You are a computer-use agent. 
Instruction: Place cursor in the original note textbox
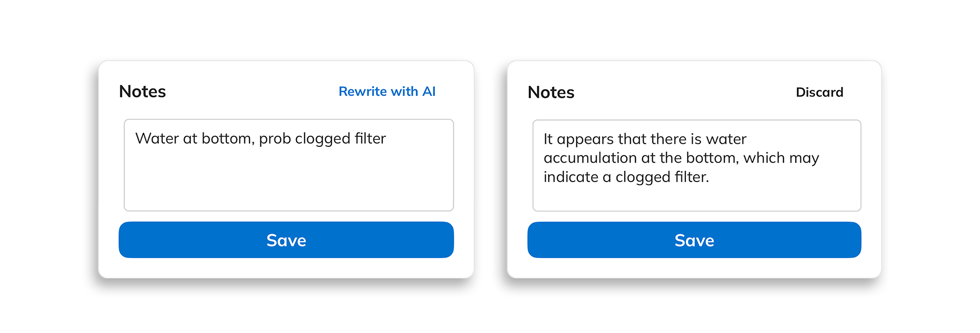point(288,165)
